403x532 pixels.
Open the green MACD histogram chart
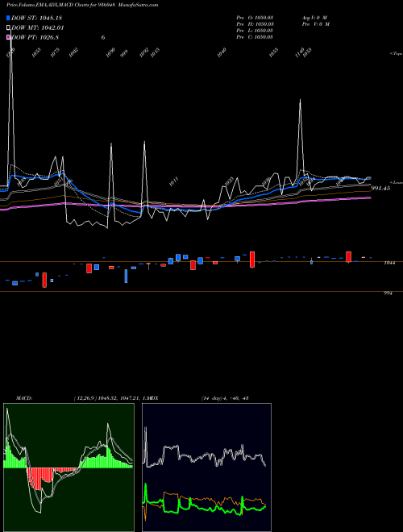tap(69, 468)
